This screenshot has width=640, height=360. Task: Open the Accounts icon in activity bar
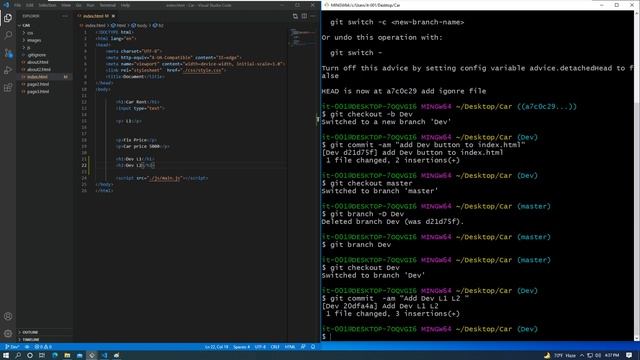pos(8,316)
